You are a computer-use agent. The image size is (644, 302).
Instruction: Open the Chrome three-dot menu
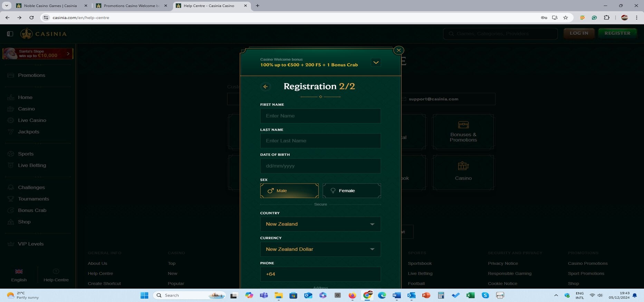pos(636,18)
